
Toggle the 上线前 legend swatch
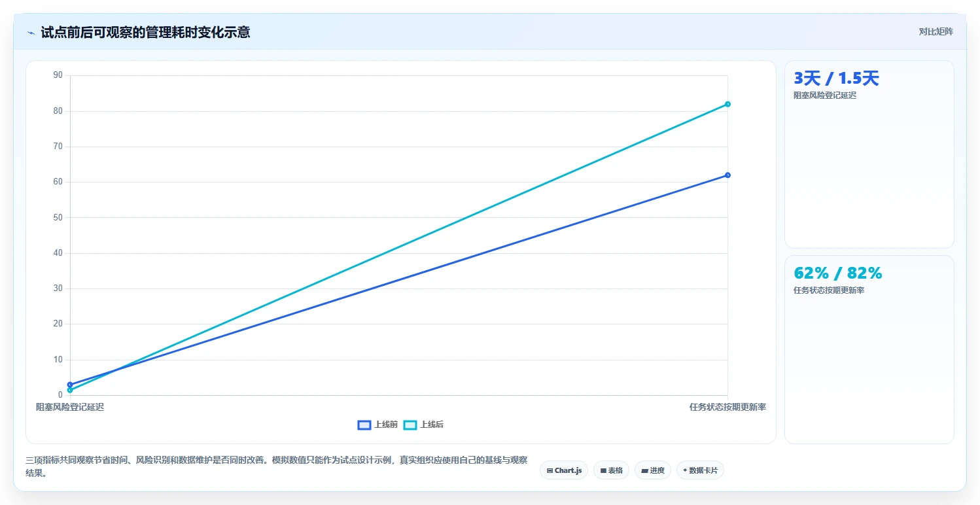(x=364, y=425)
